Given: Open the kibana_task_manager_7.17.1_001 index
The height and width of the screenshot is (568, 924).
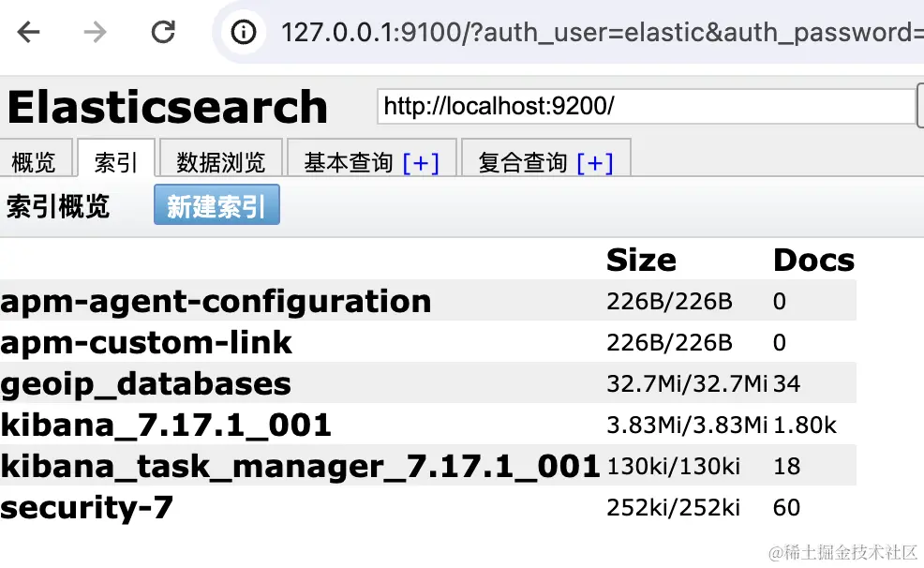Looking at the screenshot, I should click(300, 467).
